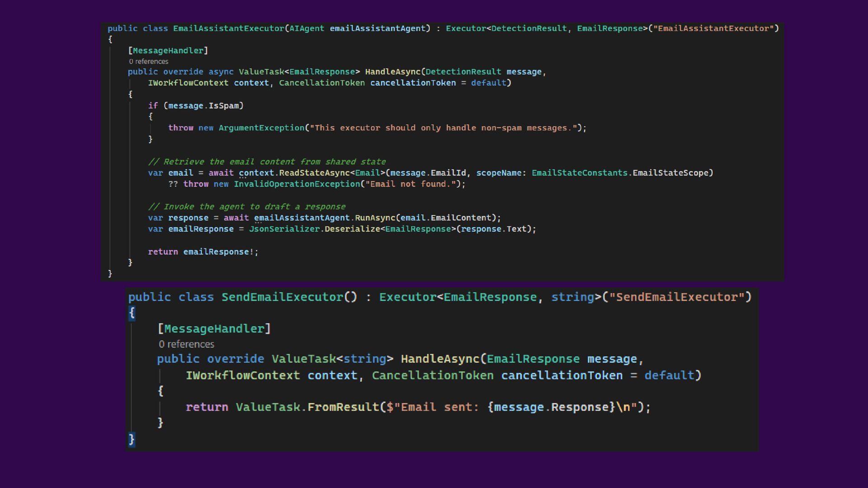Click the EmailAssistantExecutor class name

pyautogui.click(x=229, y=28)
